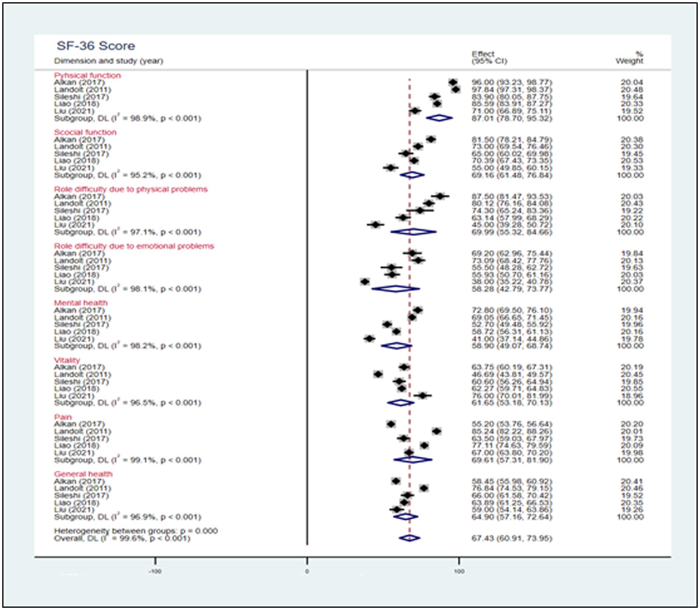Click the Pain subgroup diamond marker
Screen dimensions: 700x610
coord(413,459)
